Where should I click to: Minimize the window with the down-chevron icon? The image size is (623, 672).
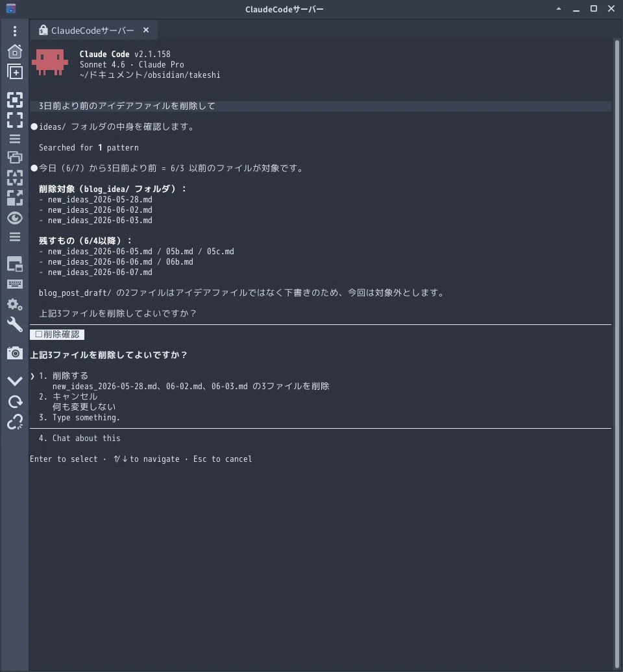[x=14, y=381]
